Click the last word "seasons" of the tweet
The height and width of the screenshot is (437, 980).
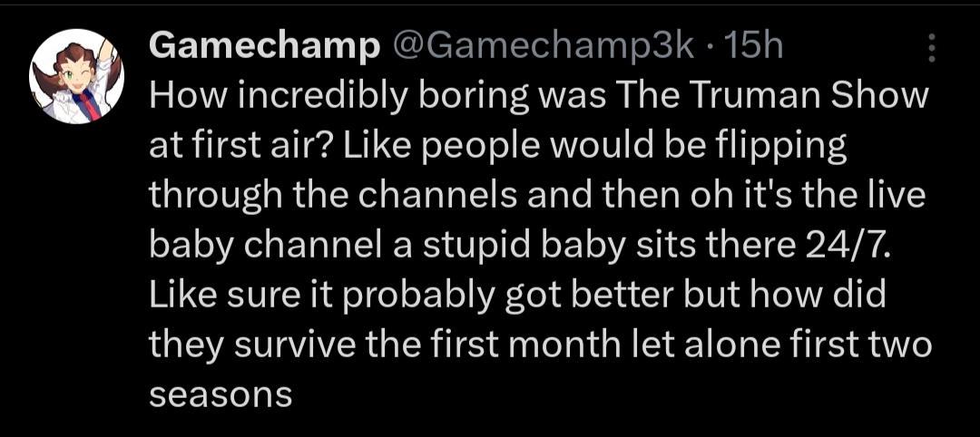220,397
